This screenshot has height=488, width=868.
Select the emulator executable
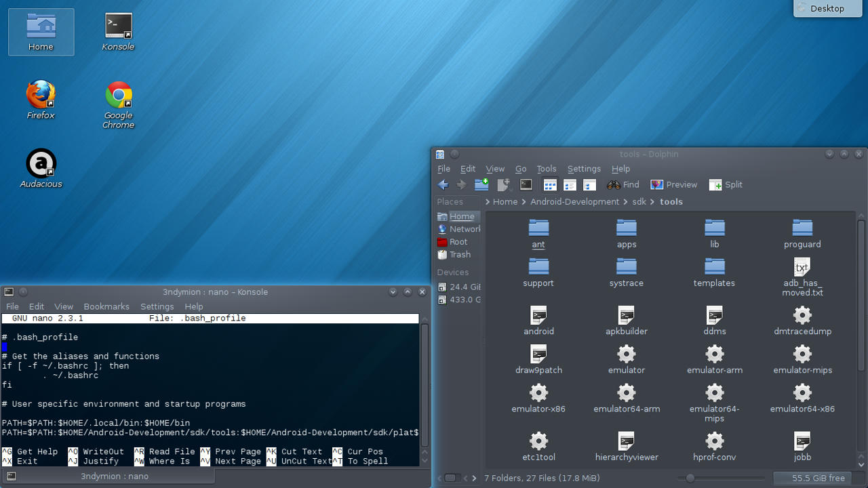(627, 359)
